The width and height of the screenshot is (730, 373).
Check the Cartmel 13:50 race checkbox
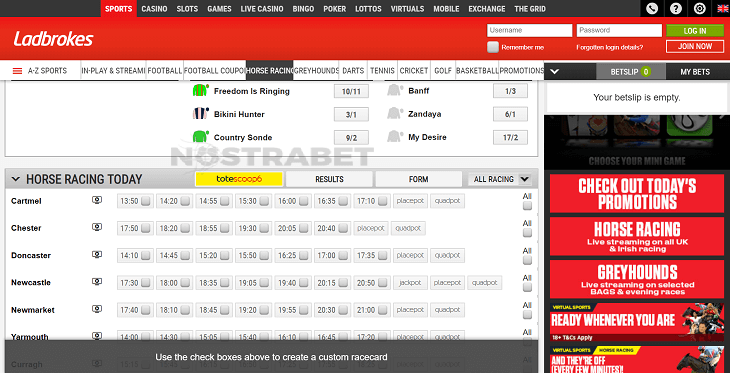click(x=146, y=201)
